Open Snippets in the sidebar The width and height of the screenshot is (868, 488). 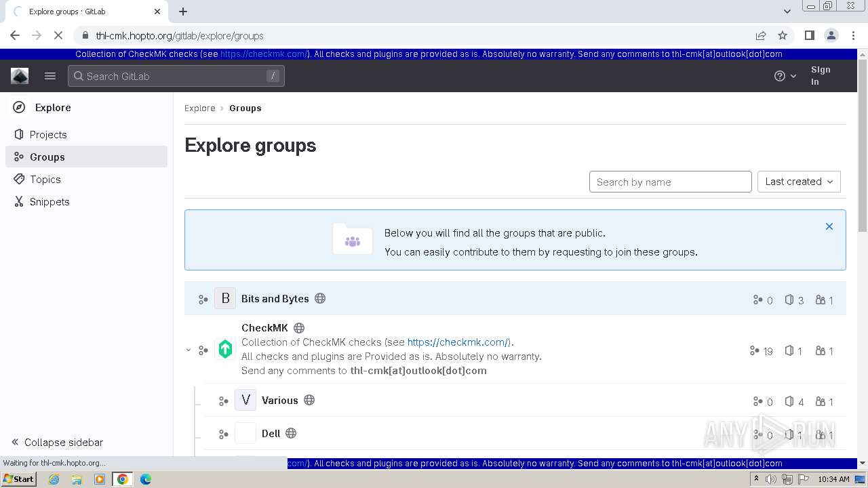pos(87,201)
